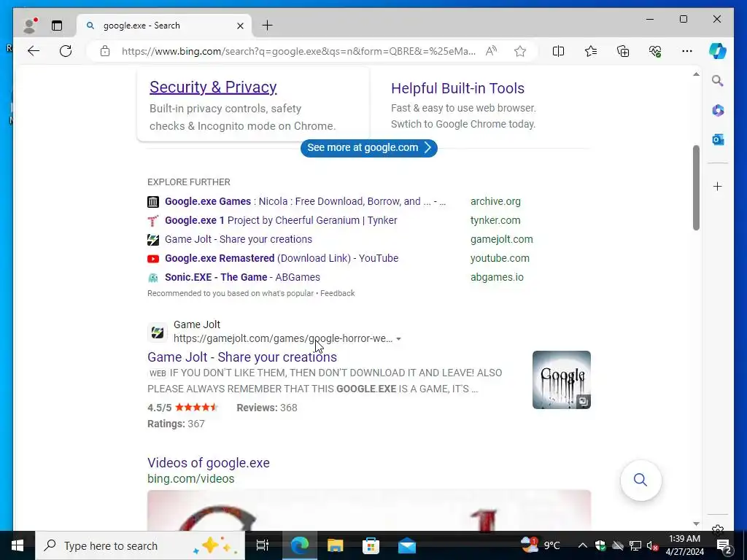Click See more at google.com

[368, 147]
